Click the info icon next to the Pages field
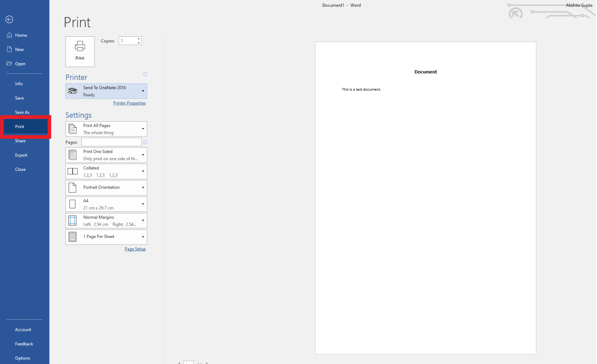The height and width of the screenshot is (364, 597). pyautogui.click(x=145, y=142)
